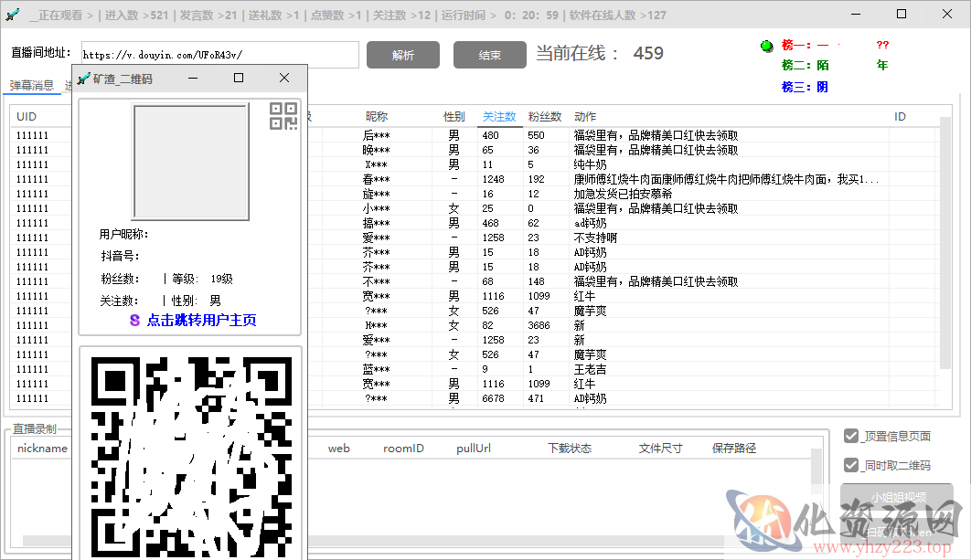
Task: Open the 点击跳转用户主页 link
Action: pos(201,320)
